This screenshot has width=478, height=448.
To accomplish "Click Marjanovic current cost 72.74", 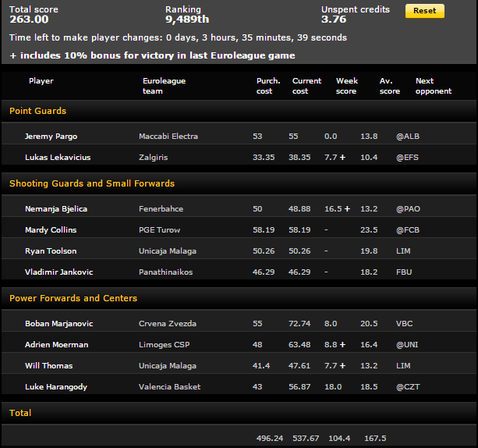I will pos(299,324).
